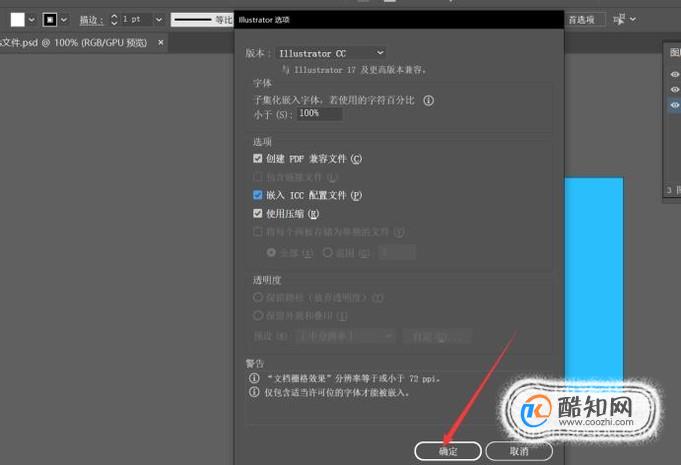Click the stroke weight stepper arrows
The image size is (681, 465).
click(114, 20)
